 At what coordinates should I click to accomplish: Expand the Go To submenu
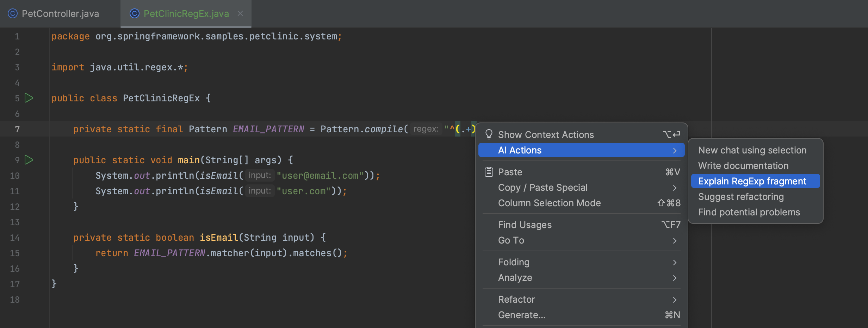point(581,240)
